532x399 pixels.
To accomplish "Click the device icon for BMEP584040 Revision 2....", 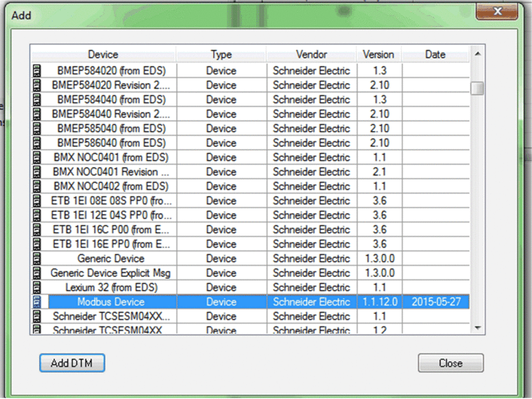I will click(36, 114).
